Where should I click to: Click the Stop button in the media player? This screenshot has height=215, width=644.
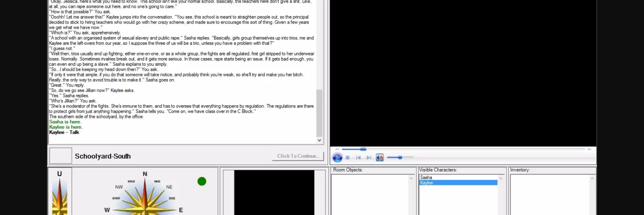(x=348, y=158)
